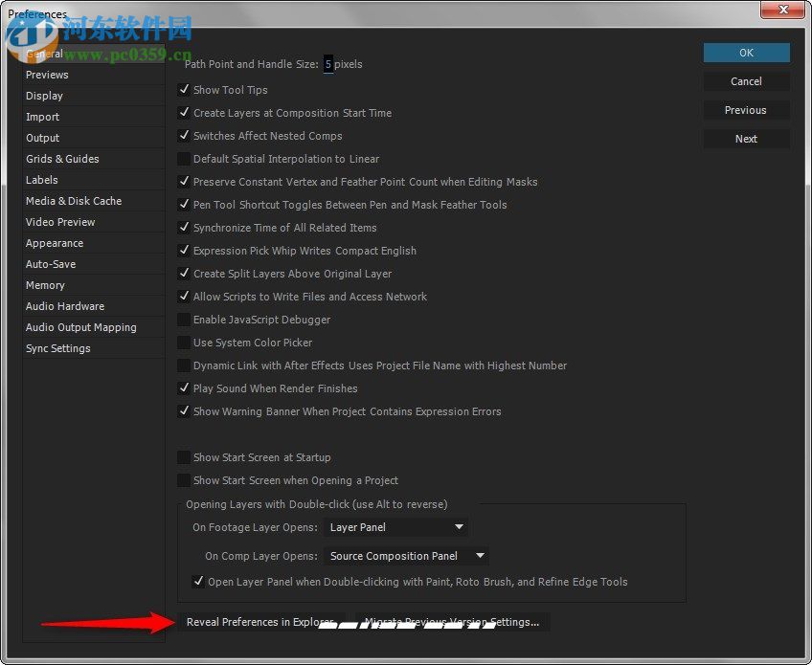Open the Display preferences category
The image size is (812, 665).
[x=93, y=96]
